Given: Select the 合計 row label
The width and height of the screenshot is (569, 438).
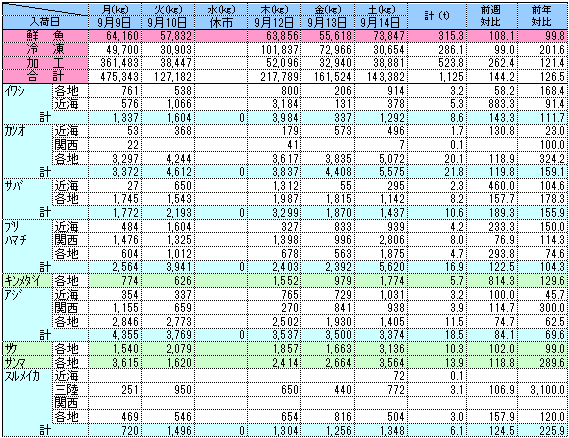Looking at the screenshot, I should click(x=45, y=77).
